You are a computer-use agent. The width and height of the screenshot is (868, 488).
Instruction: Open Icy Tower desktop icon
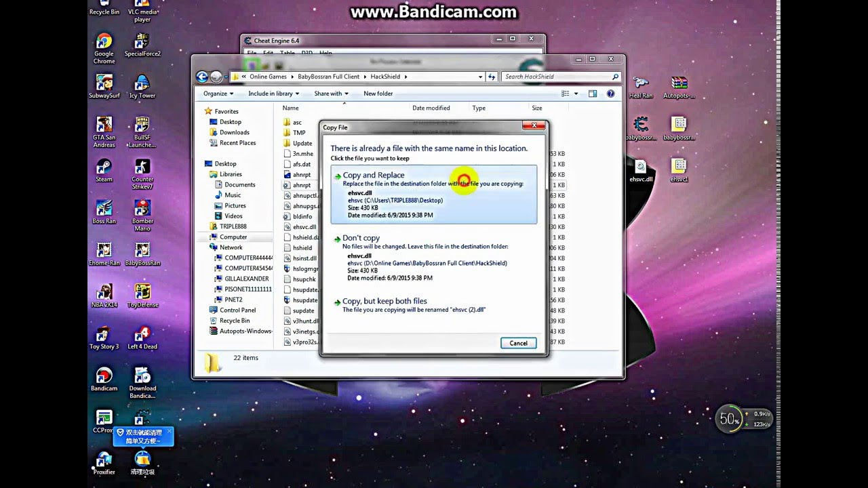(142, 87)
